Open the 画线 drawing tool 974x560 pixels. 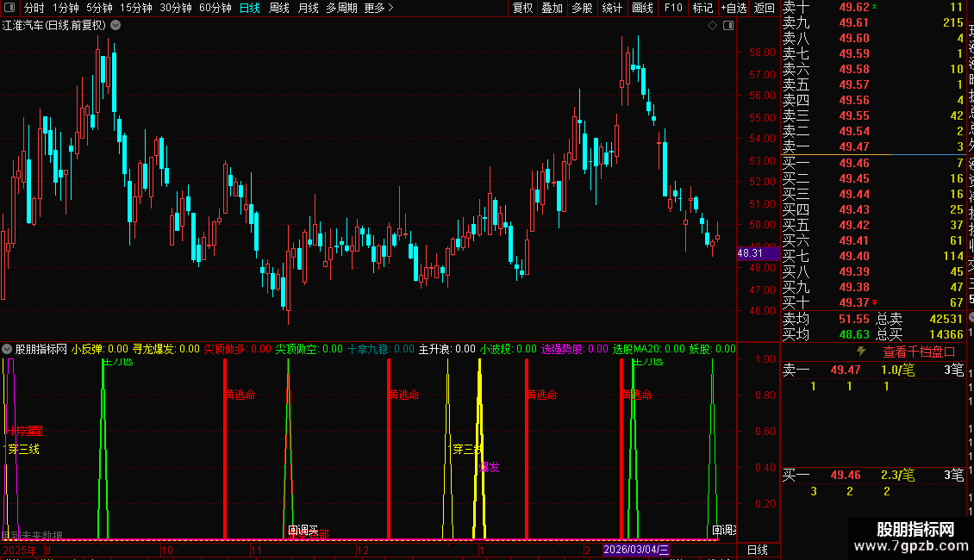(642, 8)
